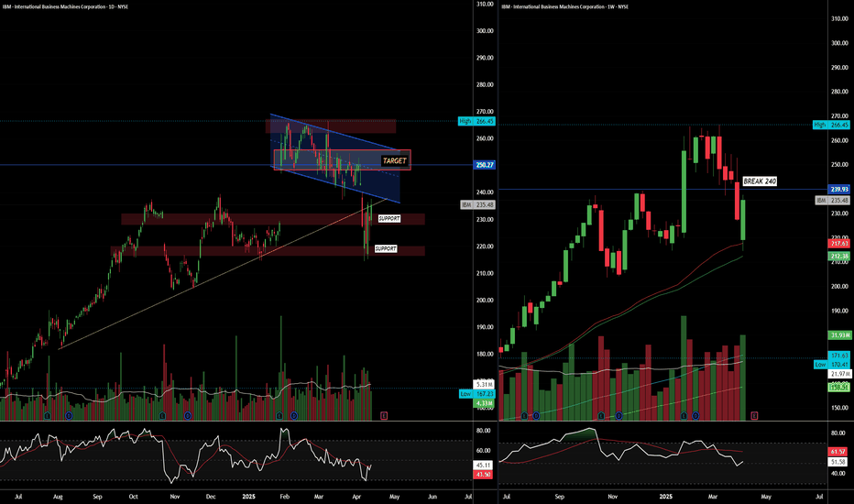This screenshot has width=854, height=504.
Task: Click the 212.38 green moving average label
Action: (x=839, y=256)
